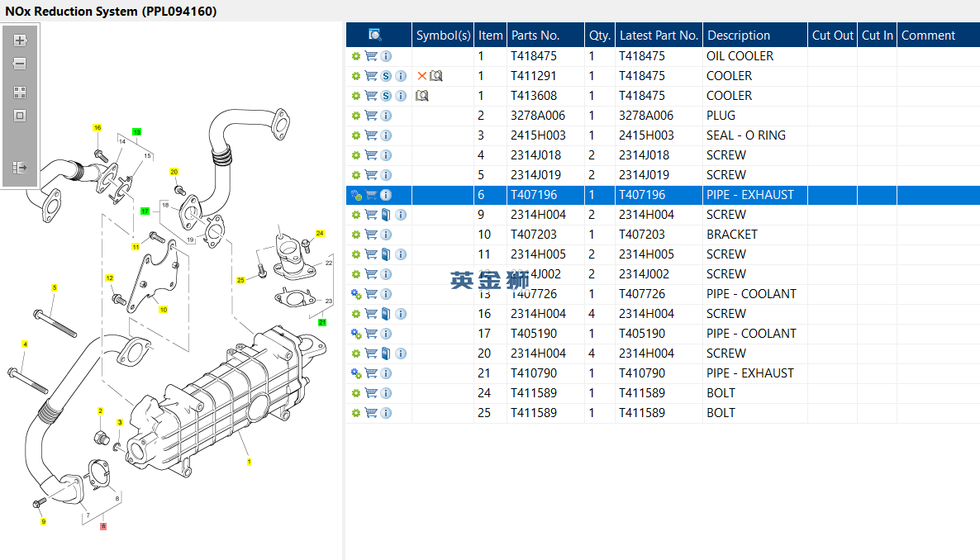Select the BRACKET description cell
This screenshot has width=980, height=560.
[732, 235]
